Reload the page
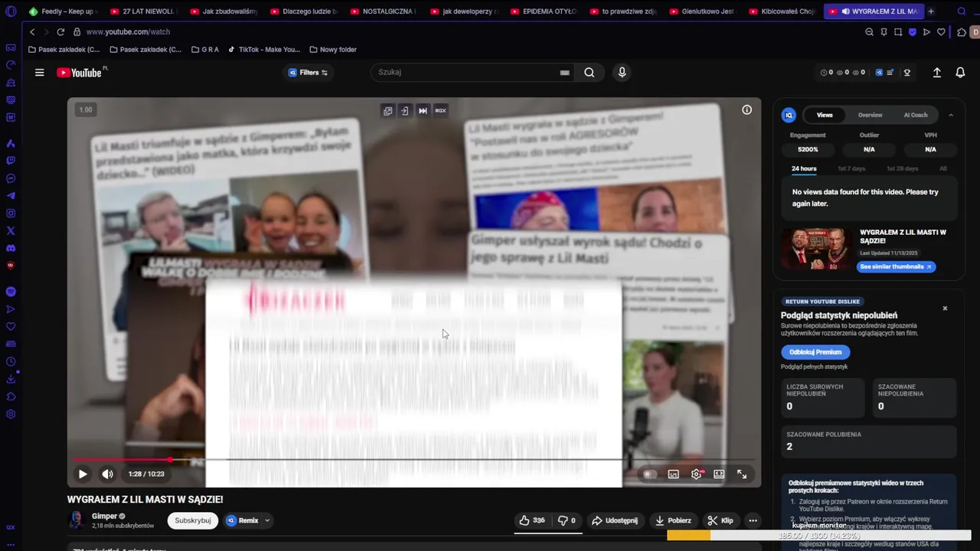Image resolution: width=980 pixels, height=551 pixels. pos(60,32)
